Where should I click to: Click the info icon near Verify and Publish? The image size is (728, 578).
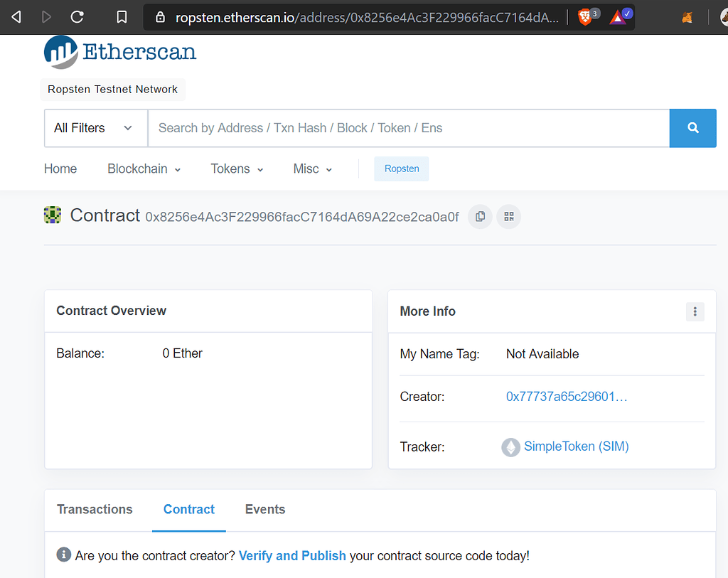pos(63,555)
